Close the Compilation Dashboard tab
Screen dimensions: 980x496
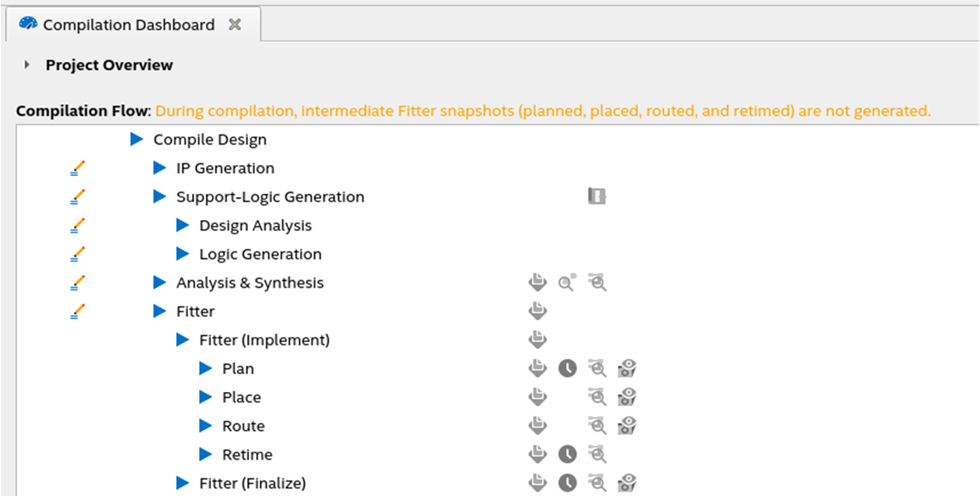click(x=235, y=25)
